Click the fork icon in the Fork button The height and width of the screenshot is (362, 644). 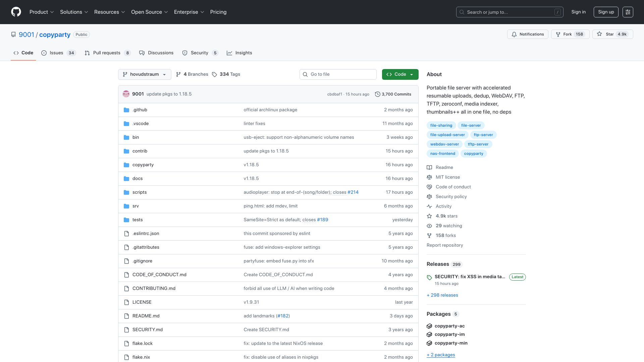coord(558,35)
